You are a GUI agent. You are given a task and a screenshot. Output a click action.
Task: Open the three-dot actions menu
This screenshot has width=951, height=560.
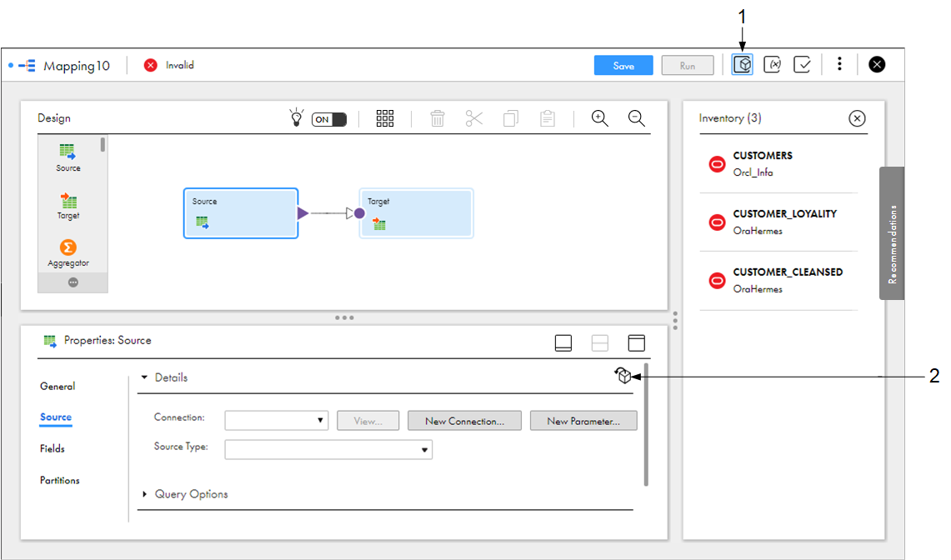tap(839, 63)
